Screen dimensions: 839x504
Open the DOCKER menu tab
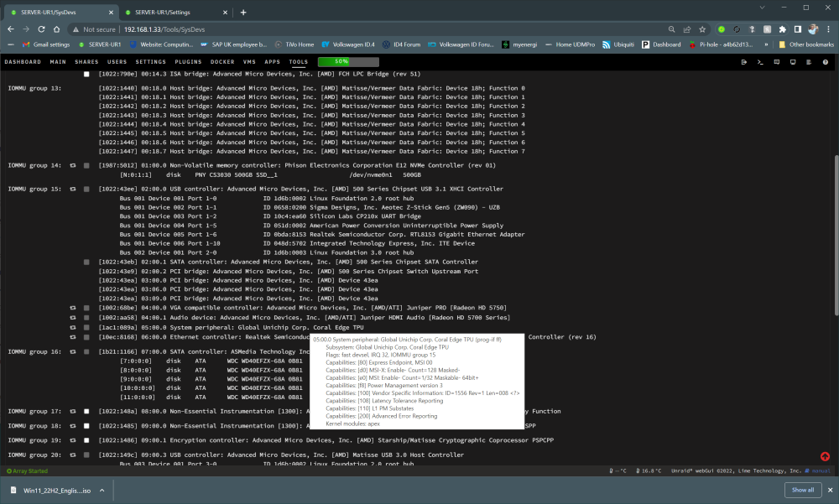click(222, 62)
